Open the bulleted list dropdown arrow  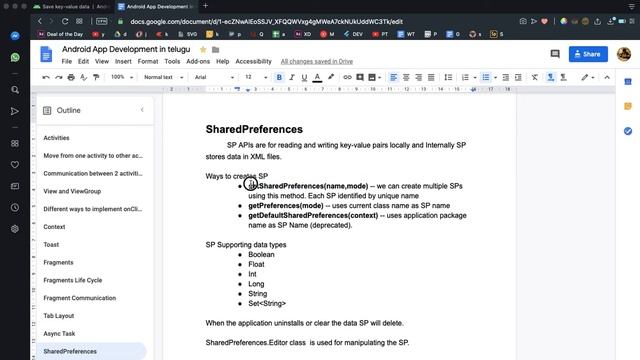pyautogui.click(x=496, y=78)
